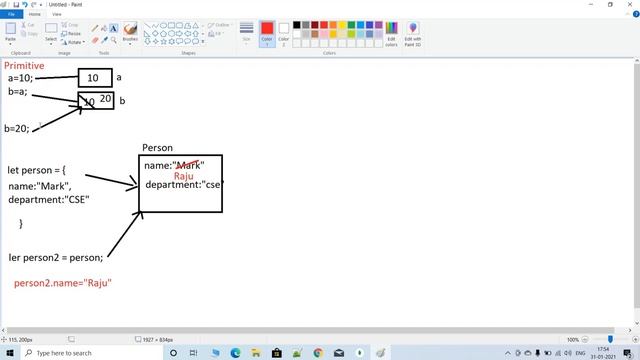This screenshot has height=360, width=640.
Task: Open Microsoft Edge from taskbar
Action: (x=235, y=353)
